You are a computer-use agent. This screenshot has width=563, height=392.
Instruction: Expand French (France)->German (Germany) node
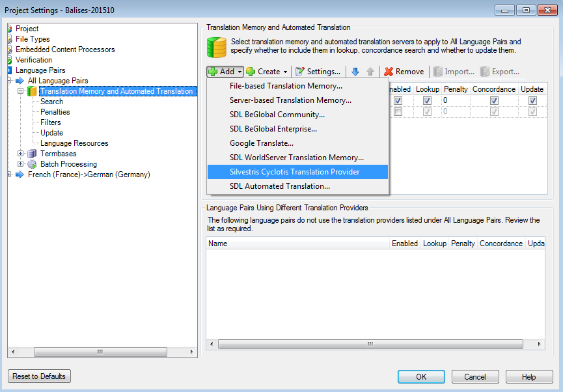pyautogui.click(x=9, y=175)
